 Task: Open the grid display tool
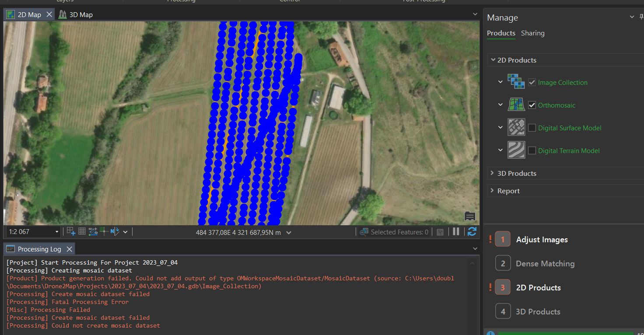click(82, 231)
